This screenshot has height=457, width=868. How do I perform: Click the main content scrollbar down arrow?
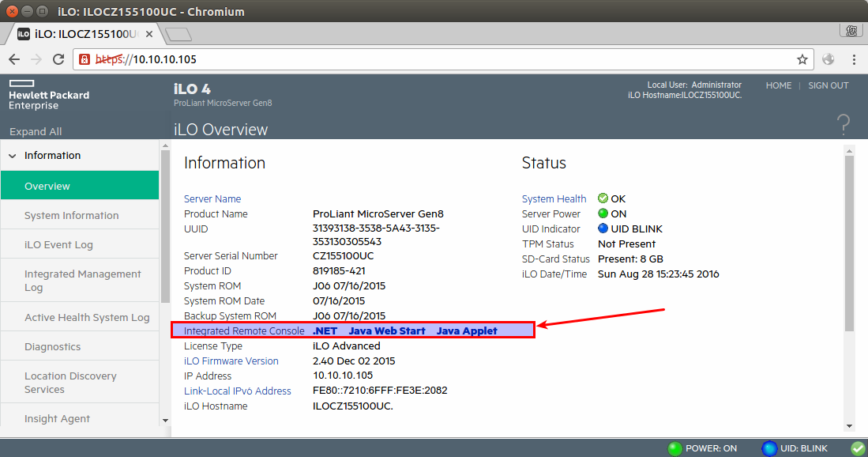click(849, 426)
